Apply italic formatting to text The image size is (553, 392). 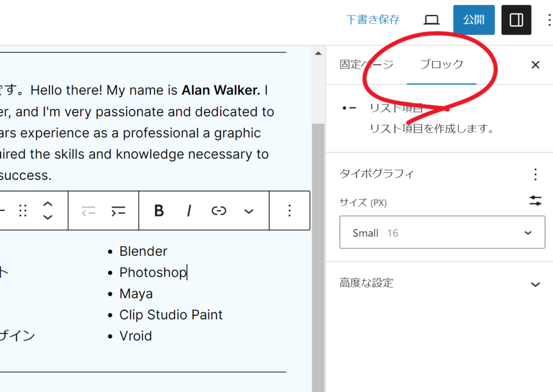[x=188, y=211]
